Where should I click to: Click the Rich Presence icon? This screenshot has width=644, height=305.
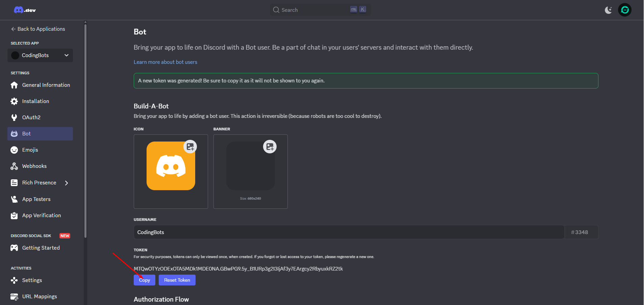click(14, 183)
